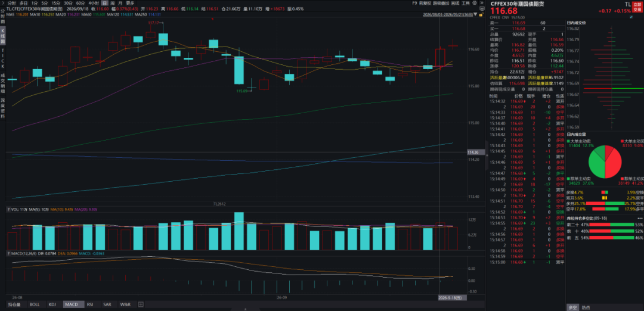Expand the left arrow chevron before 分时

[4, 3]
